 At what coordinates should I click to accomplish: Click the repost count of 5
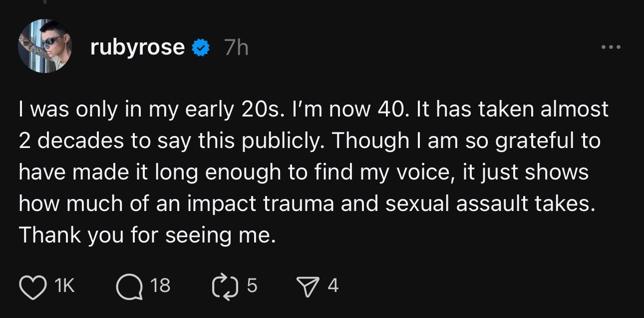tap(252, 286)
